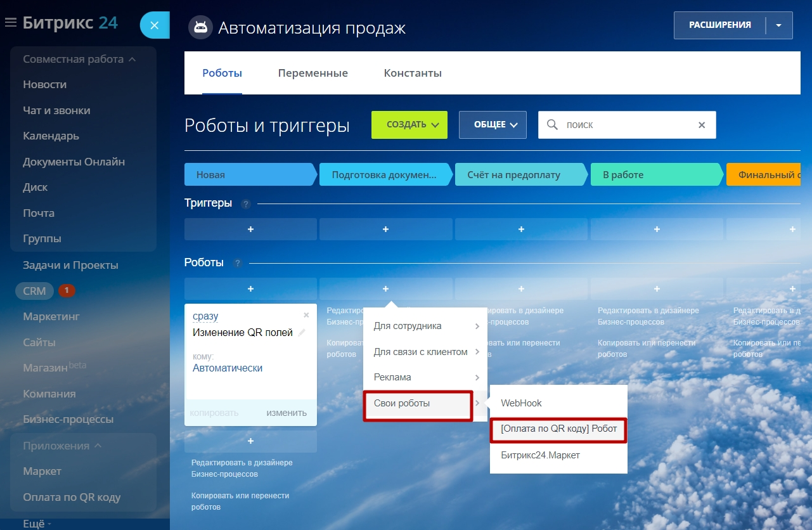
Task: Expand the Для связи с клиентом submenu
Action: [425, 352]
